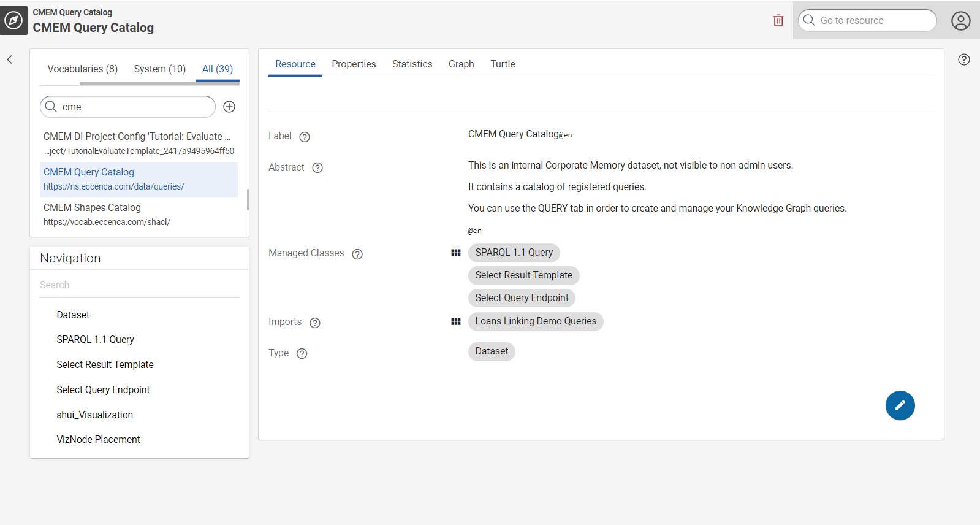980x525 pixels.
Task: Click the Navigation Search field
Action: (x=139, y=285)
